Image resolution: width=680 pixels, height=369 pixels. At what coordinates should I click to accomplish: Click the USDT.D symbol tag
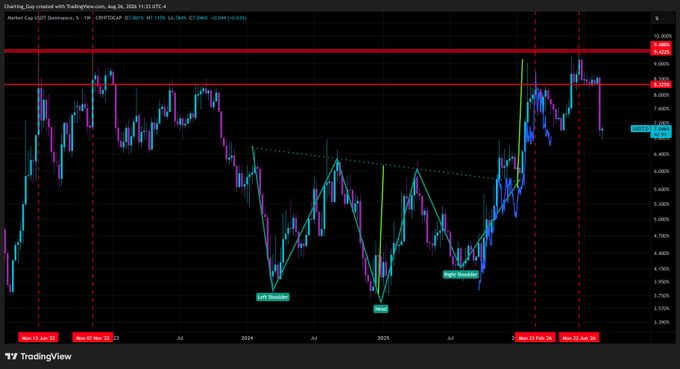coord(641,129)
